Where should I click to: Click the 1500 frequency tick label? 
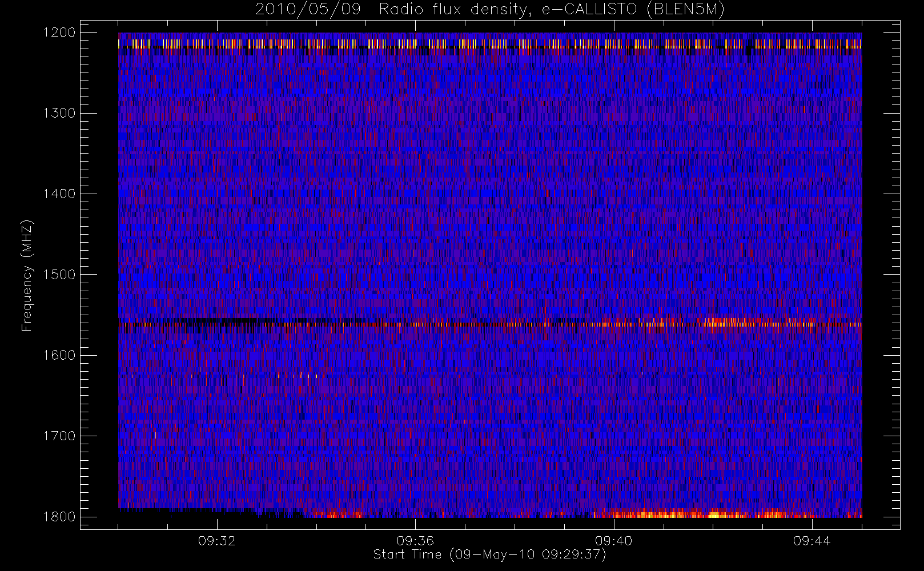(59, 275)
